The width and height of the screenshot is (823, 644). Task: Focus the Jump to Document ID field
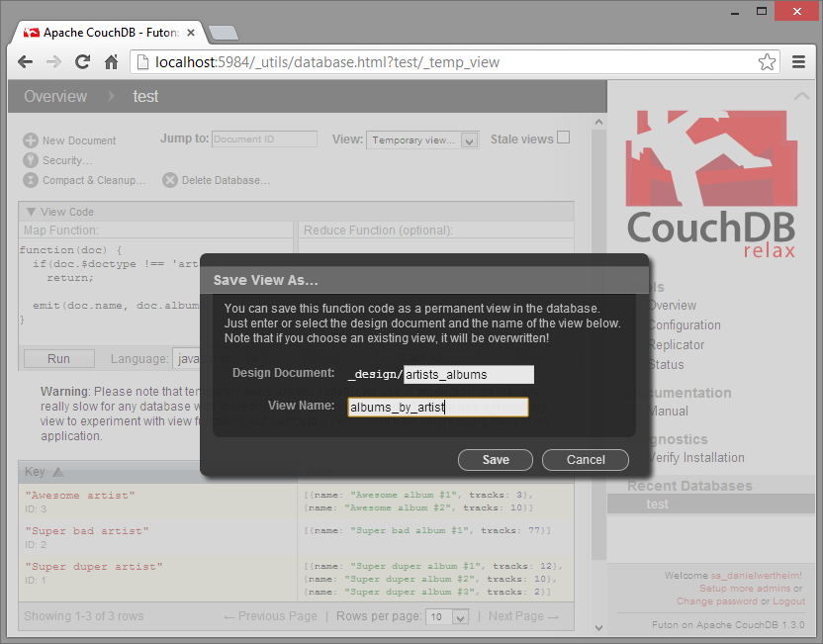pos(264,139)
